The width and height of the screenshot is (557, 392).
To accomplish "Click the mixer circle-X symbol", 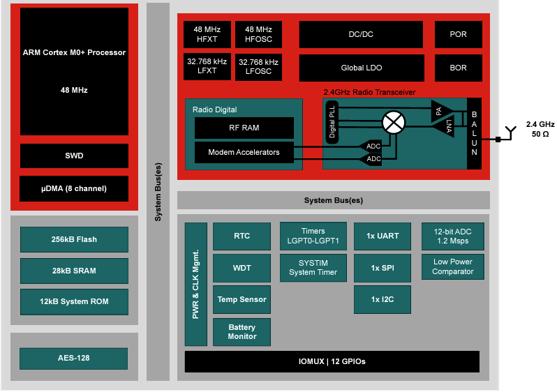I will click(394, 123).
